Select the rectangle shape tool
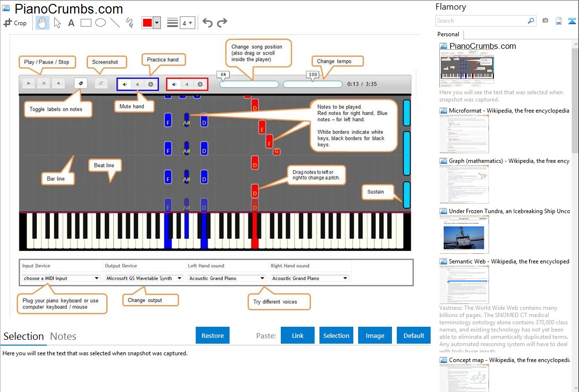 click(86, 23)
